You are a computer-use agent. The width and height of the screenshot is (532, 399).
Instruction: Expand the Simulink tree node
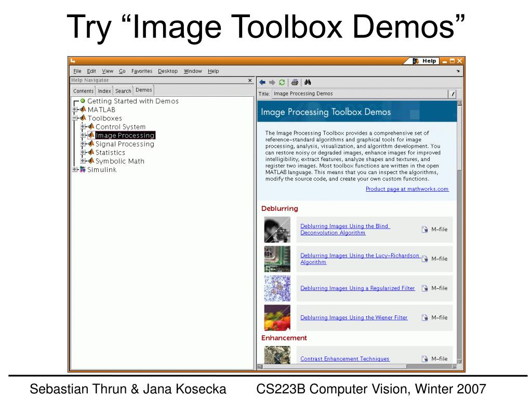coord(75,169)
